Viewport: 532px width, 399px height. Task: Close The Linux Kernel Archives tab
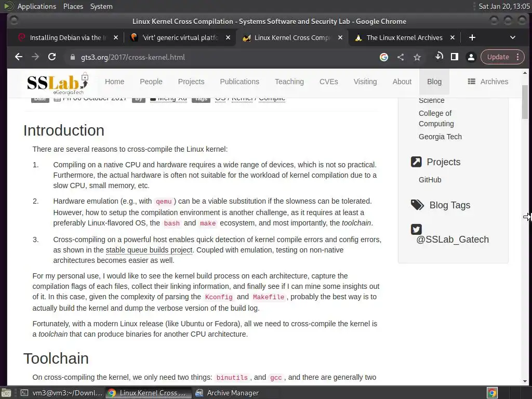[x=453, y=37]
